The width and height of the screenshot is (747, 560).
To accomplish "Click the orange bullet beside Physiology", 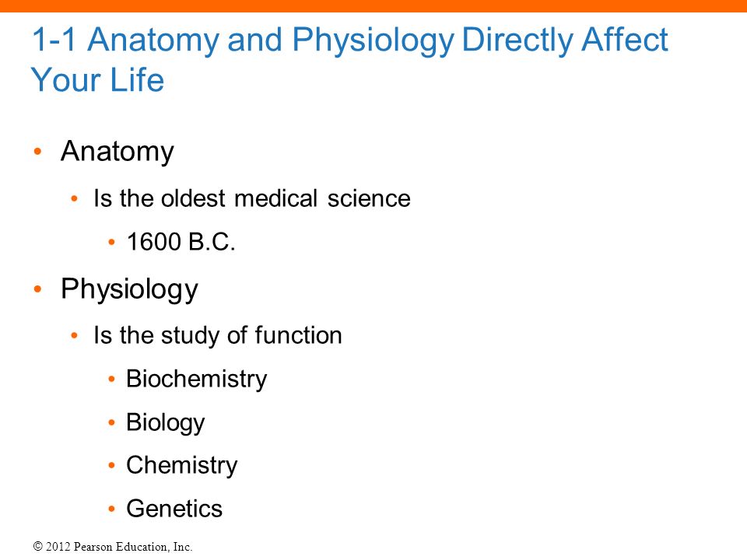I will click(38, 289).
